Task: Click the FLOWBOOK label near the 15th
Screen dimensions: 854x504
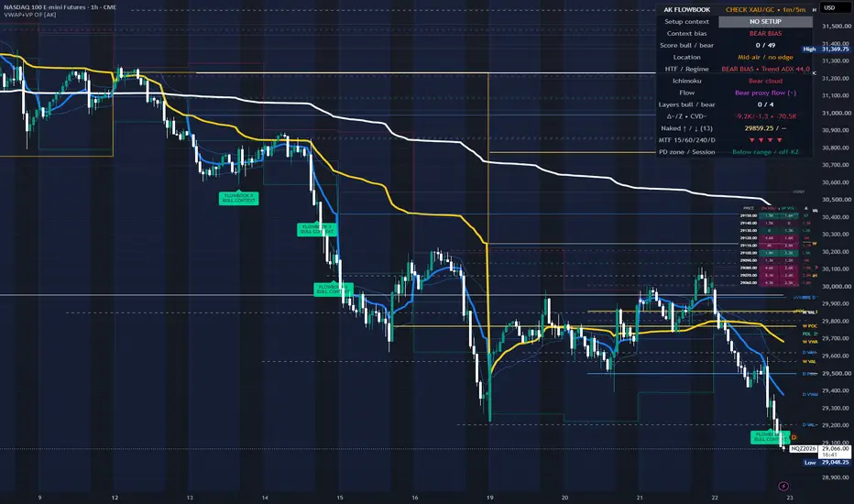Action: [x=334, y=290]
